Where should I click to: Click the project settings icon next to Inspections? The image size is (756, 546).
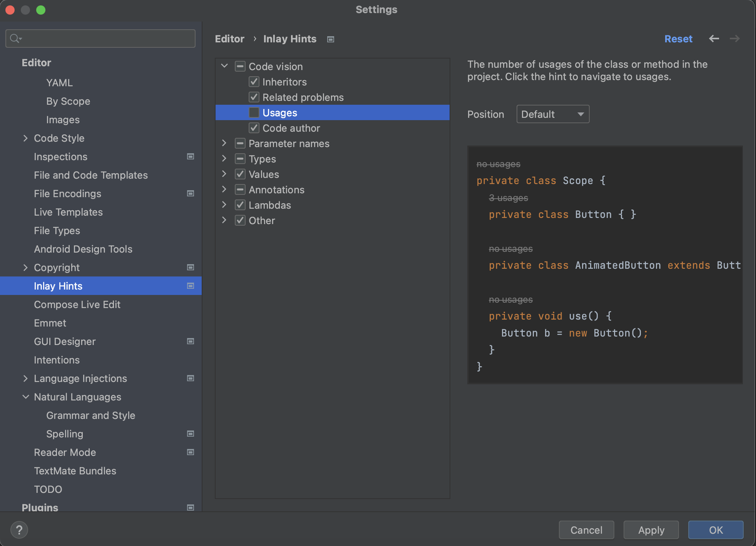[x=190, y=156]
